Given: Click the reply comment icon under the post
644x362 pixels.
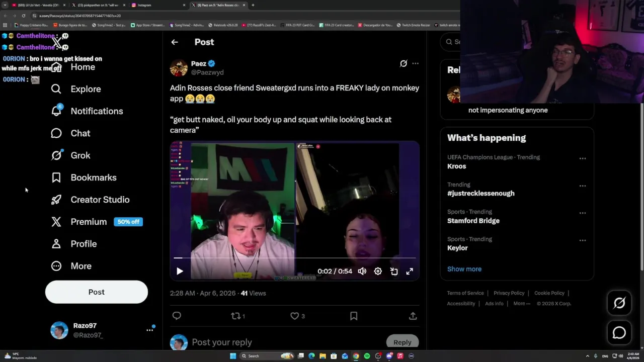Looking at the screenshot, I should pyautogui.click(x=177, y=316).
